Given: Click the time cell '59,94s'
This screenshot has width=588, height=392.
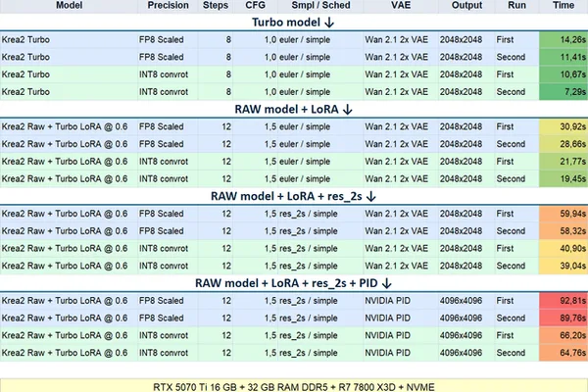Looking at the screenshot, I should 563,214.
